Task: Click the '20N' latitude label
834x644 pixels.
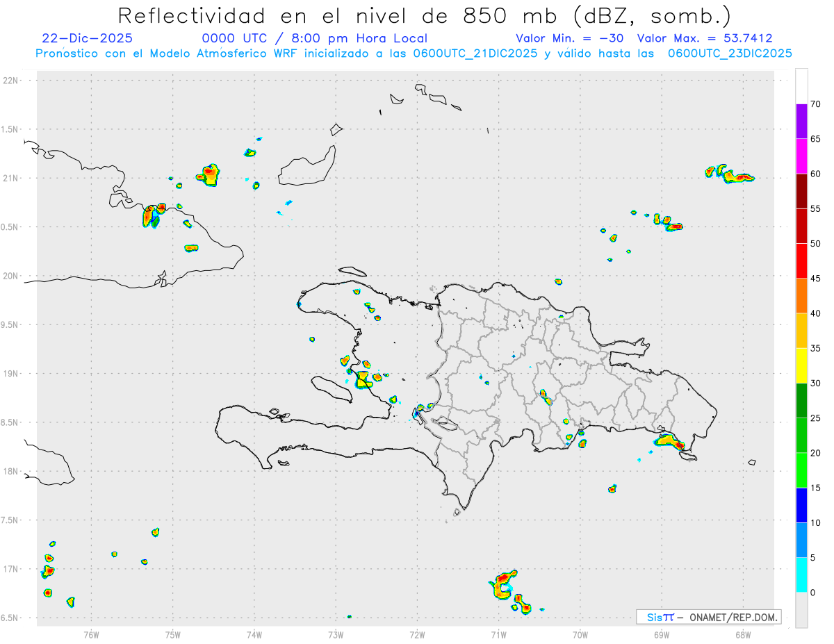Action: (x=12, y=276)
